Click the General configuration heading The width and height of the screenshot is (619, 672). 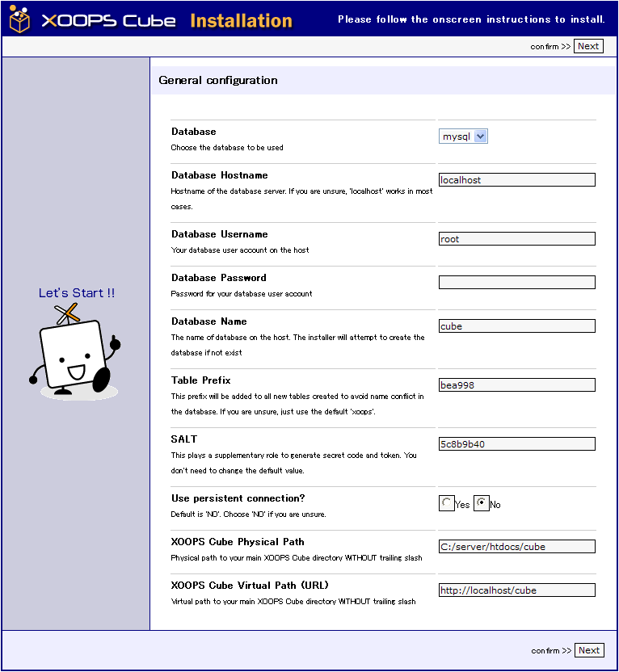tap(218, 80)
